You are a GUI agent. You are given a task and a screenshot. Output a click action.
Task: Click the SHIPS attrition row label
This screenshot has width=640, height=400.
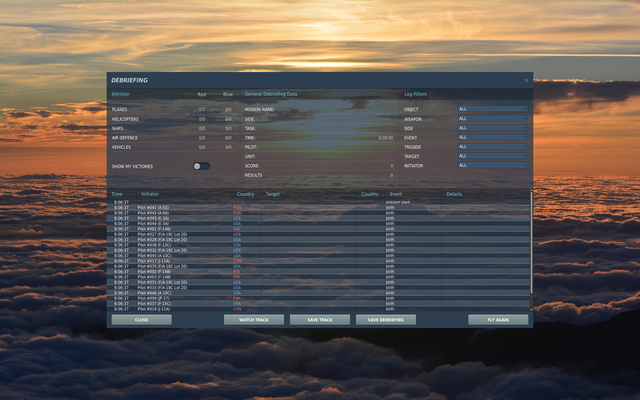117,128
